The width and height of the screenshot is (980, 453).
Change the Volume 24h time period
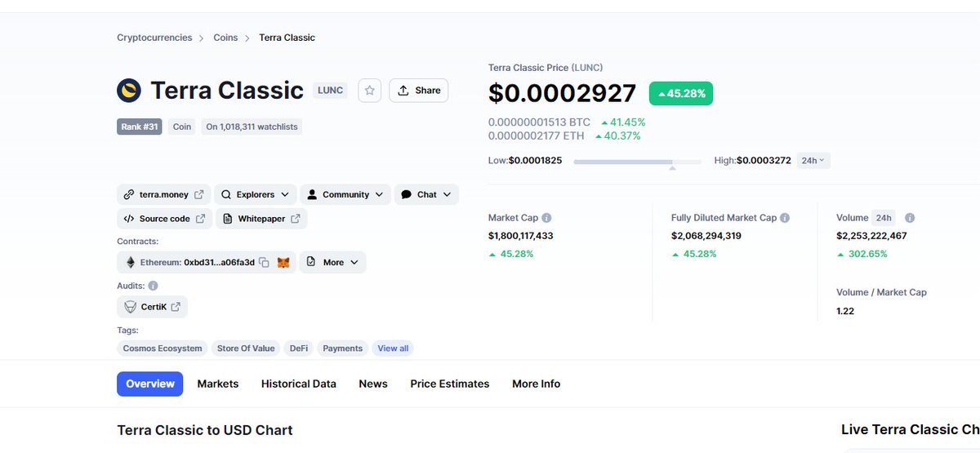point(884,218)
